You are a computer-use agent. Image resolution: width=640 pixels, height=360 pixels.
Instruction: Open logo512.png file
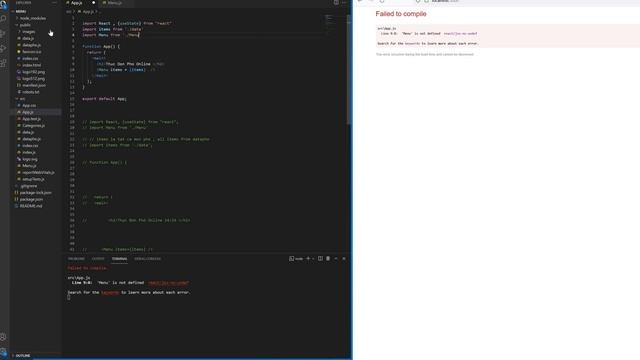pyautogui.click(x=33, y=79)
